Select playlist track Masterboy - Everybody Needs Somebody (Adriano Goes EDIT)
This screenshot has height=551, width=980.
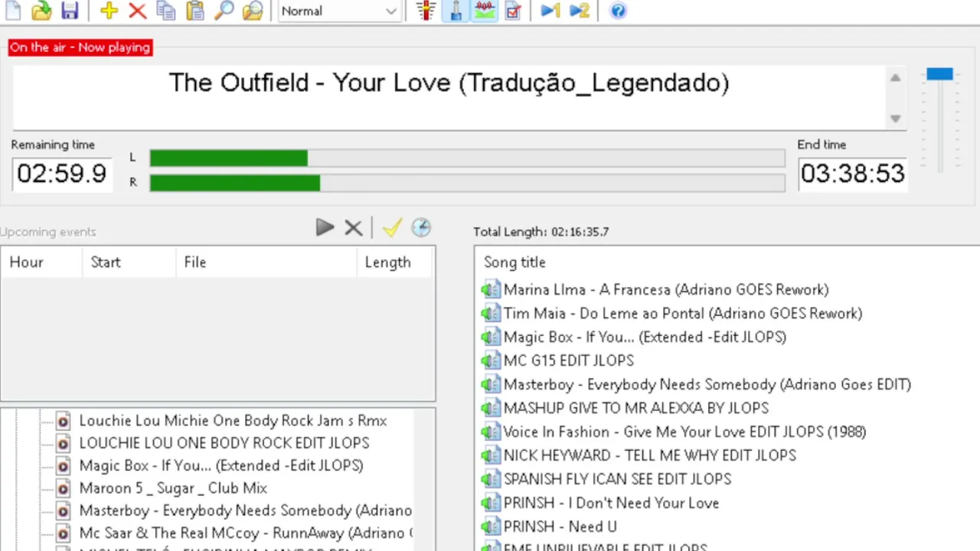[x=707, y=384]
